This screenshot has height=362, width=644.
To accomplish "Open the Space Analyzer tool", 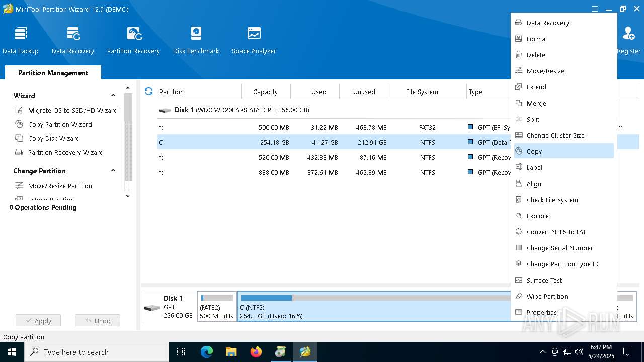I will pyautogui.click(x=254, y=40).
